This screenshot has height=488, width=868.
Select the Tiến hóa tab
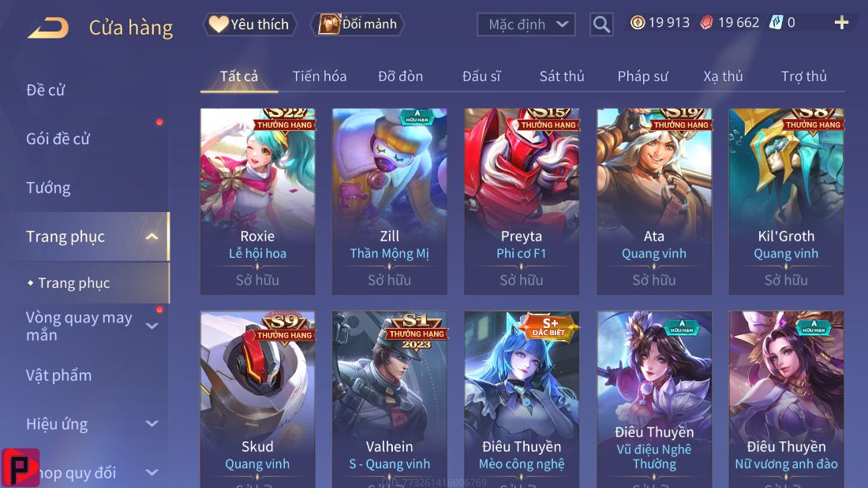click(320, 76)
